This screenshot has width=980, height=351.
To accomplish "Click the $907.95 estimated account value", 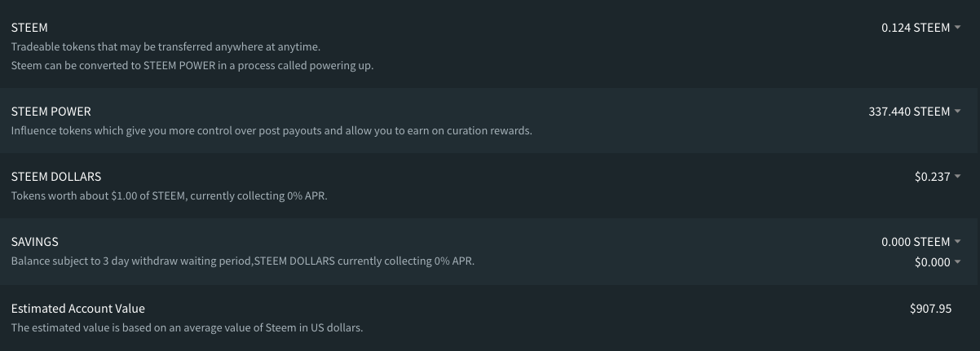I will click(930, 309).
